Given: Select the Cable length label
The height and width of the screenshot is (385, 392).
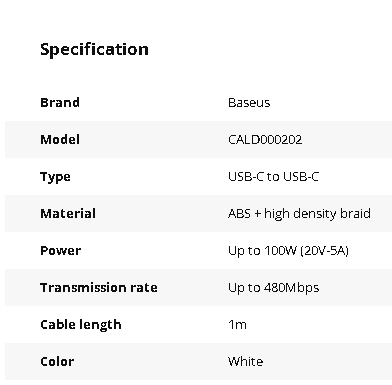Looking at the screenshot, I should click(81, 325).
